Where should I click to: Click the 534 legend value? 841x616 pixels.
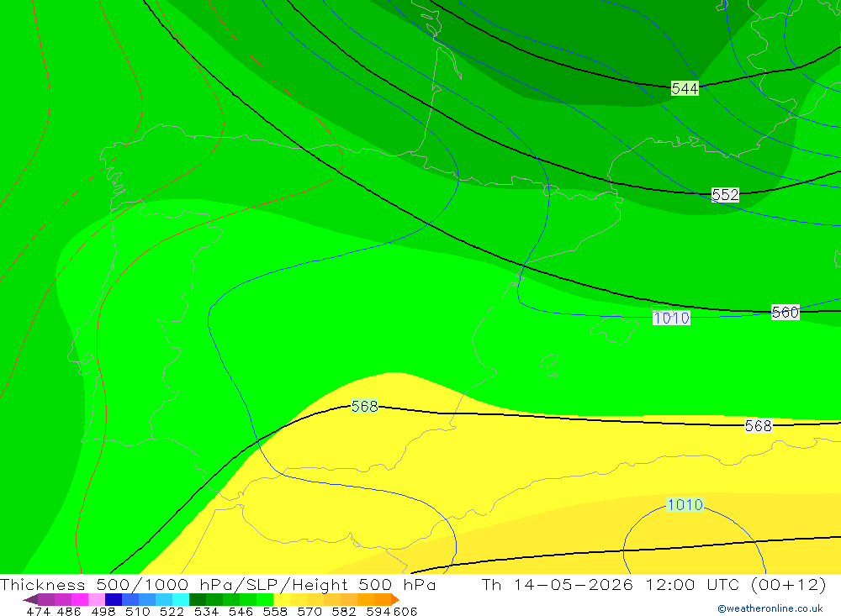[206, 611]
